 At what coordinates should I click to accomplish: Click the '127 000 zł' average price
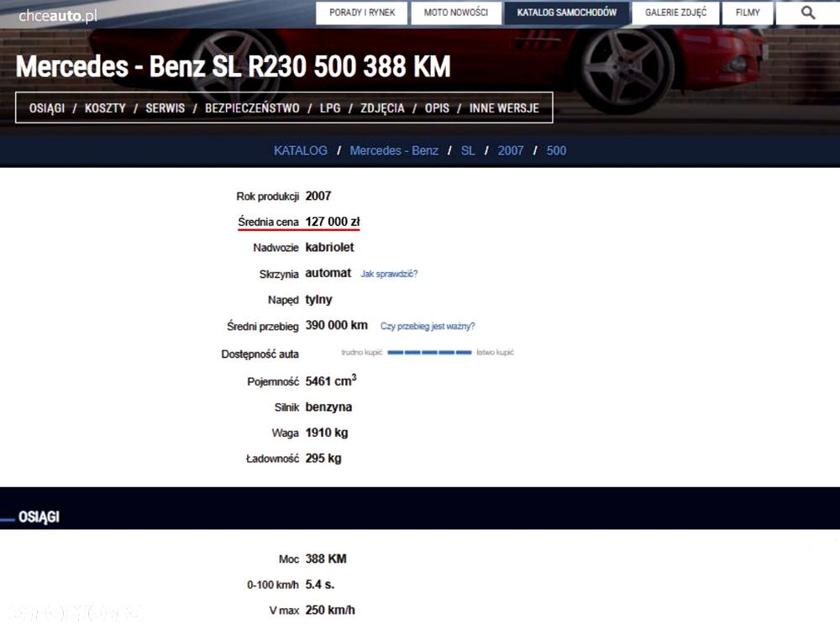333,222
